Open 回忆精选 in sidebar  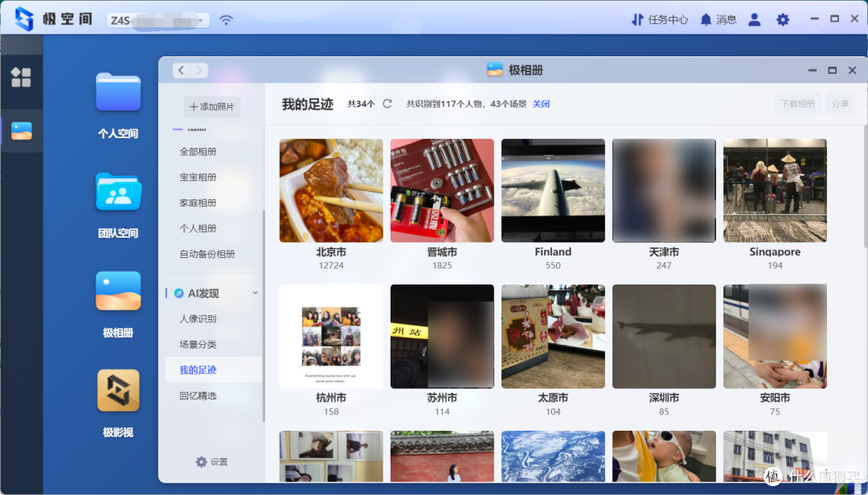[198, 395]
